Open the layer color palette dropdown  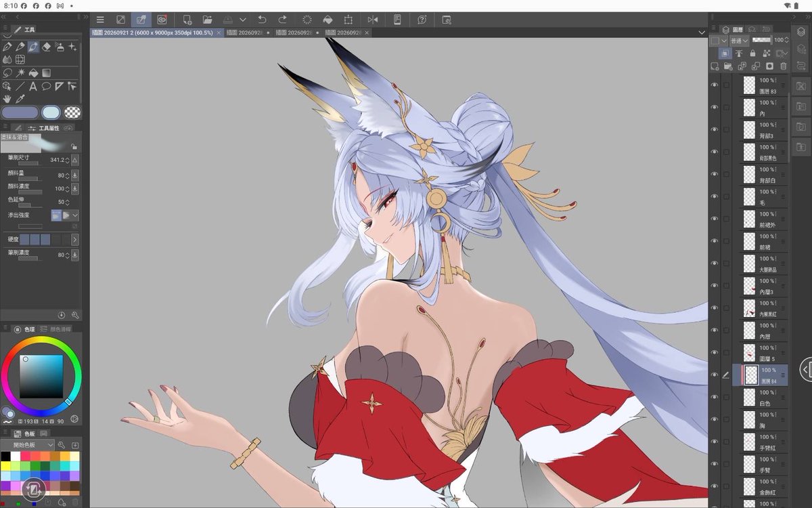(x=719, y=41)
